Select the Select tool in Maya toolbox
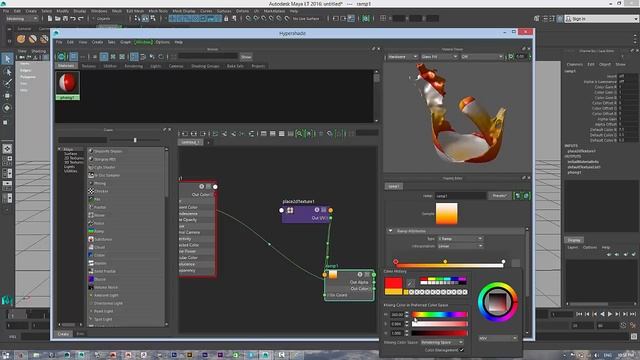The height and width of the screenshot is (360, 640). pos(7,59)
